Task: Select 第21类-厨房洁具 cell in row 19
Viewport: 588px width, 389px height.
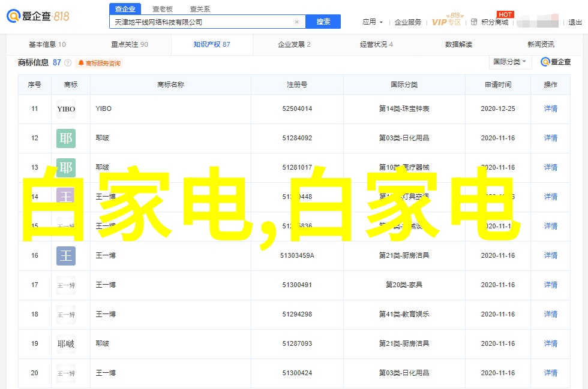Action: pos(404,343)
